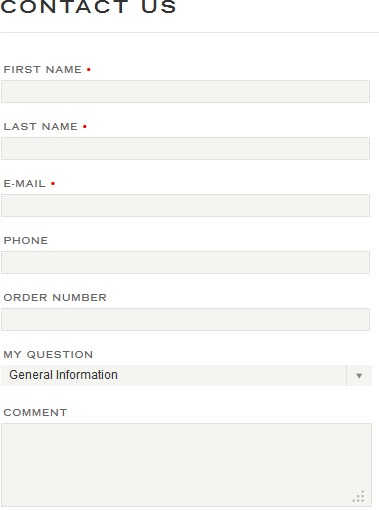Click the Last Name label text
Screen dimensions: 379x510
coord(40,127)
